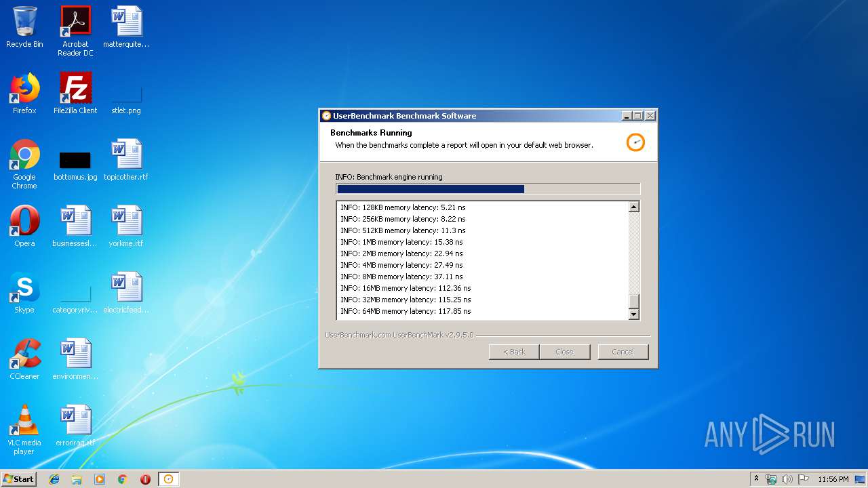Image resolution: width=868 pixels, height=488 pixels.
Task: Select the yorkme.rtf document
Action: click(x=126, y=226)
